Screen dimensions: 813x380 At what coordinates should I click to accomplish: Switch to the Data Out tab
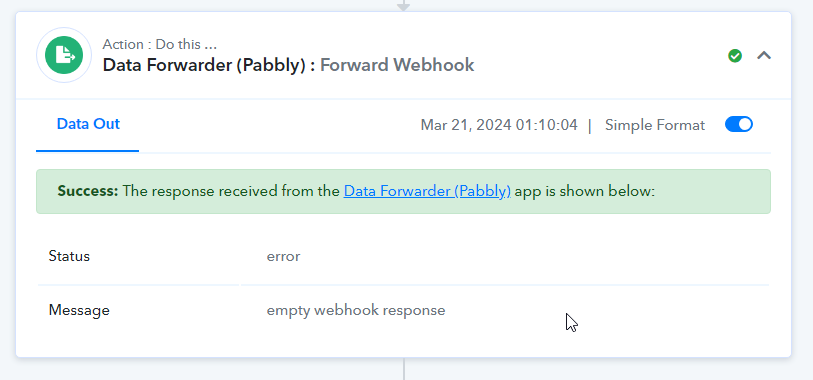(x=88, y=124)
